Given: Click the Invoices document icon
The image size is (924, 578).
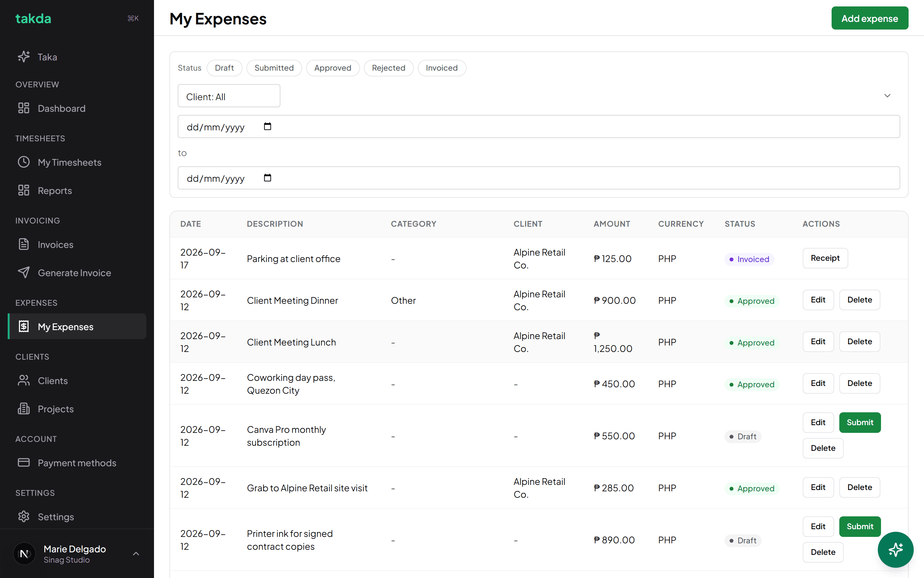Looking at the screenshot, I should point(24,244).
